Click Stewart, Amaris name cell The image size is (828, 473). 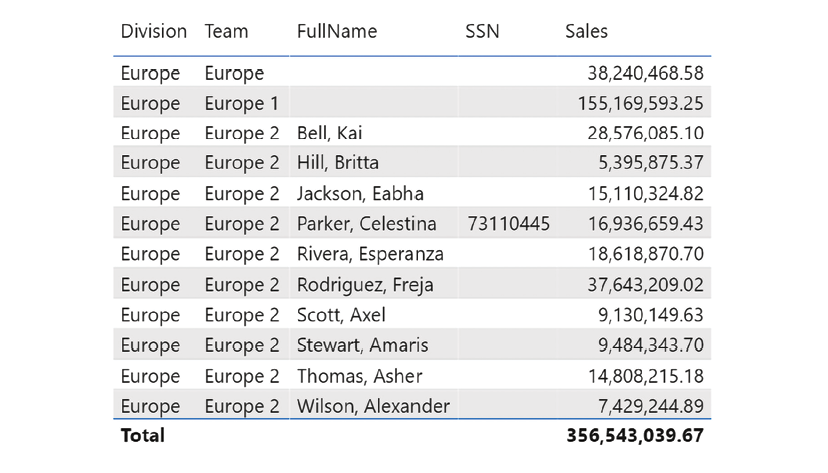pyautogui.click(x=362, y=345)
